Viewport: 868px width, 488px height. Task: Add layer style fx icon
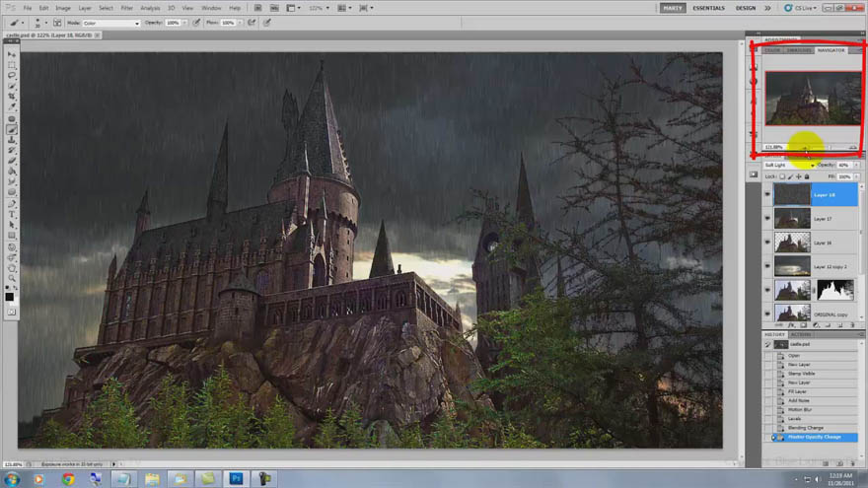click(791, 325)
